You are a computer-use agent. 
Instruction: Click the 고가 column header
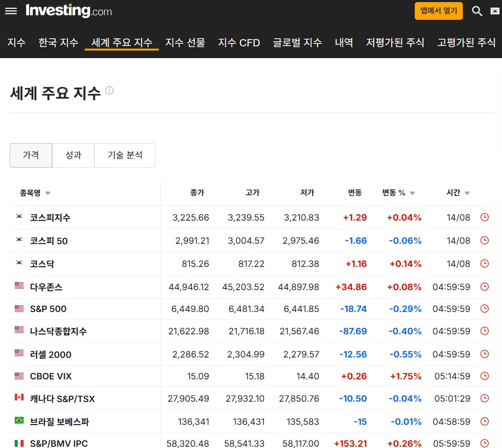(x=252, y=192)
